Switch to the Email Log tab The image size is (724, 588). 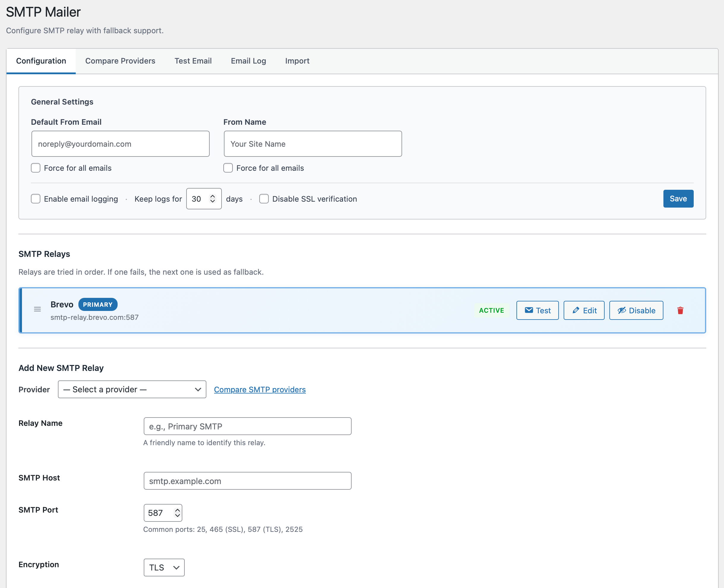(x=248, y=61)
